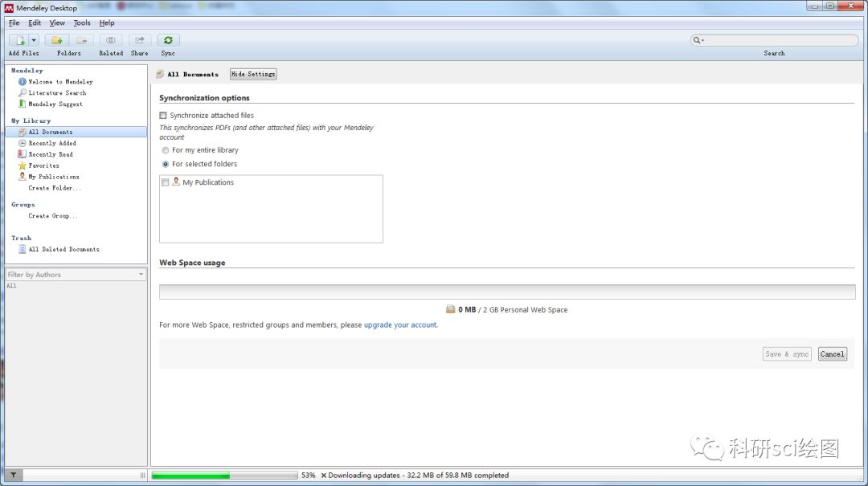Click the Add Files toolbar icon

pyautogui.click(x=19, y=40)
